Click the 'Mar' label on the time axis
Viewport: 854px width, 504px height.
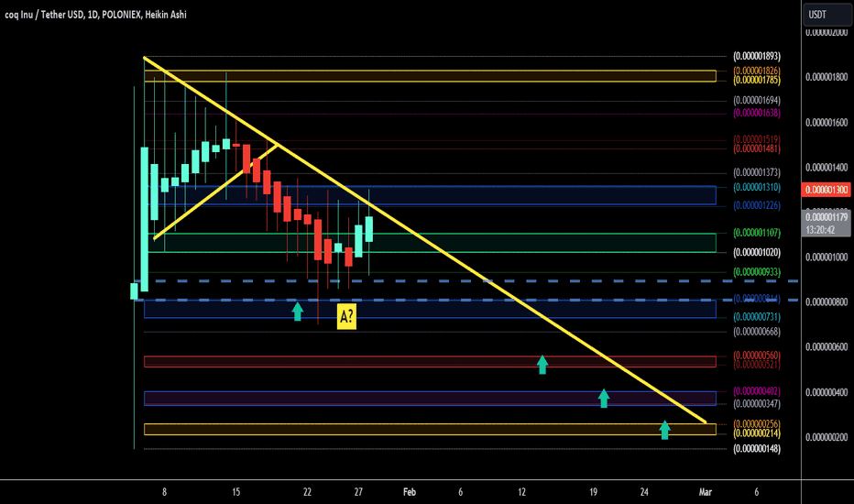pos(706,492)
